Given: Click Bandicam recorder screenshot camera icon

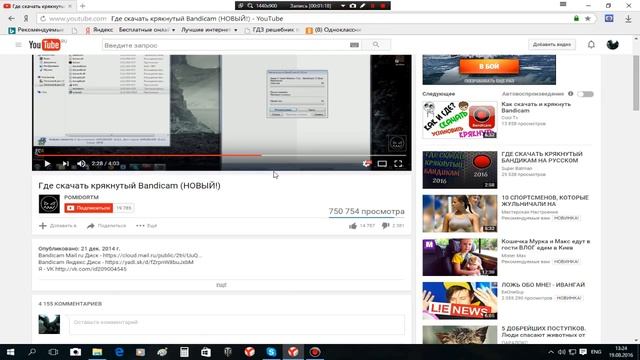Looking at the screenshot, I should (353, 6).
